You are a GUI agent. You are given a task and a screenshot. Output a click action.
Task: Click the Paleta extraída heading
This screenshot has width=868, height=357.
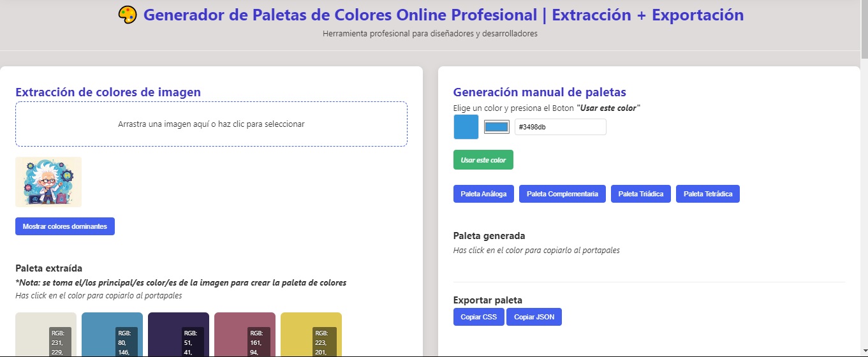[x=49, y=268]
